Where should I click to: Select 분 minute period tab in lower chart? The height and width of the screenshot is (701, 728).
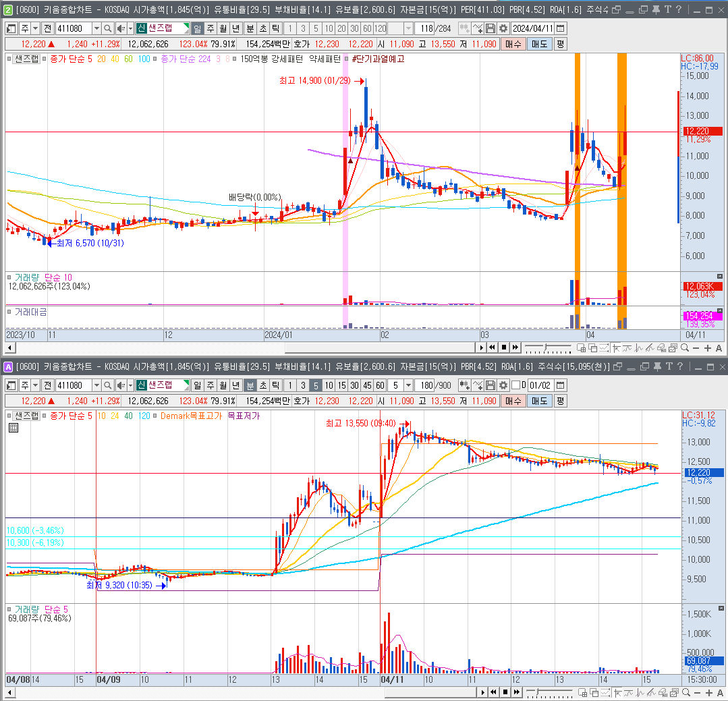click(x=250, y=385)
